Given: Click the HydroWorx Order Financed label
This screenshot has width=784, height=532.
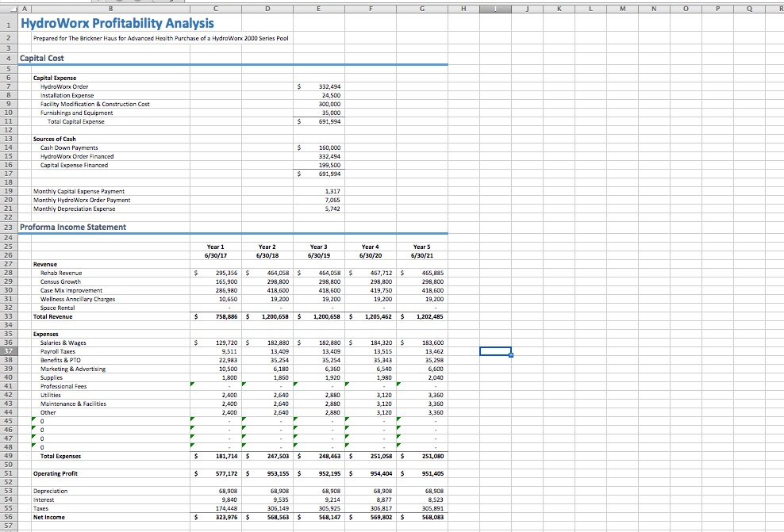Looking at the screenshot, I should (x=77, y=156).
